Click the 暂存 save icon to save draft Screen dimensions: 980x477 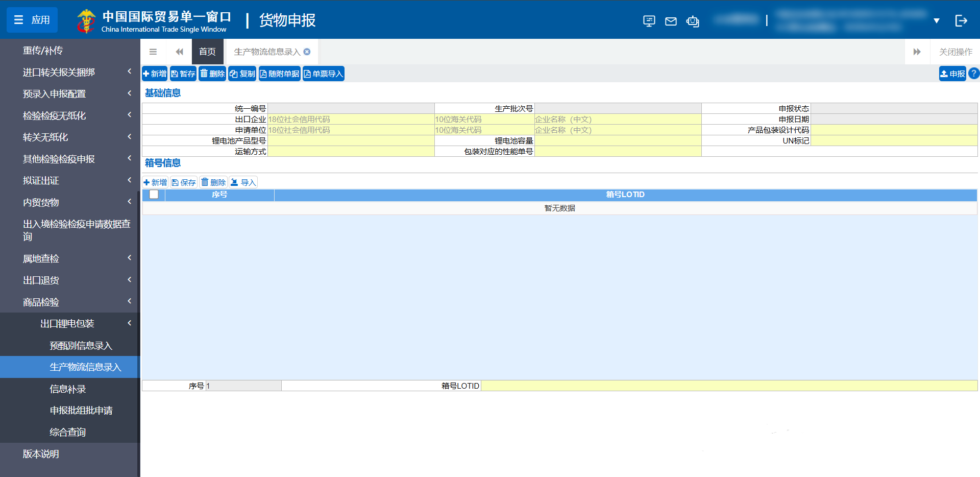[176, 73]
